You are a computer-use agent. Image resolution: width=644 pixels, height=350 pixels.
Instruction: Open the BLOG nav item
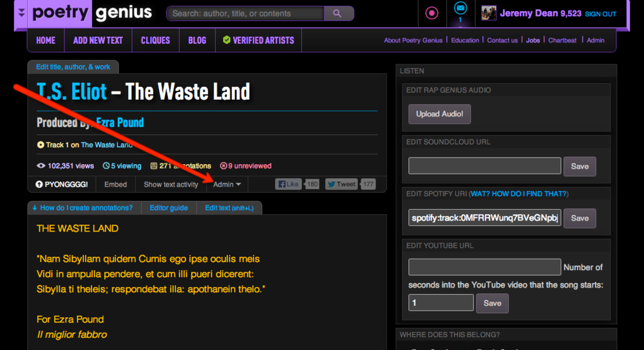click(197, 40)
